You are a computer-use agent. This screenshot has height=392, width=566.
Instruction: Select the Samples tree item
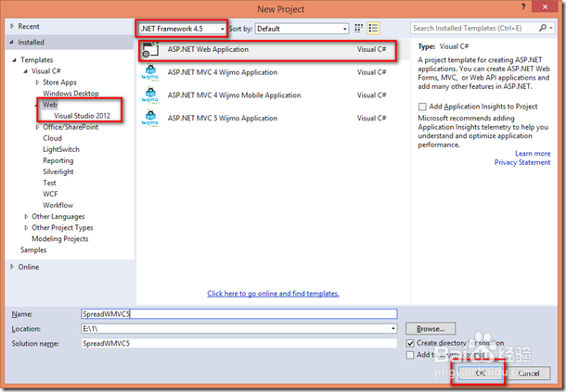tap(33, 250)
